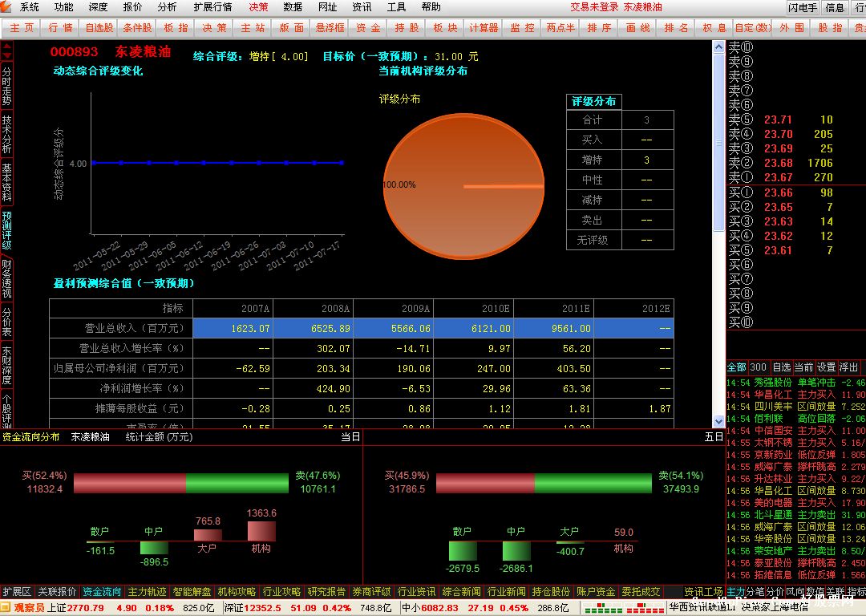Open 权息 from the toolbar
The image size is (866, 616).
pyautogui.click(x=714, y=27)
